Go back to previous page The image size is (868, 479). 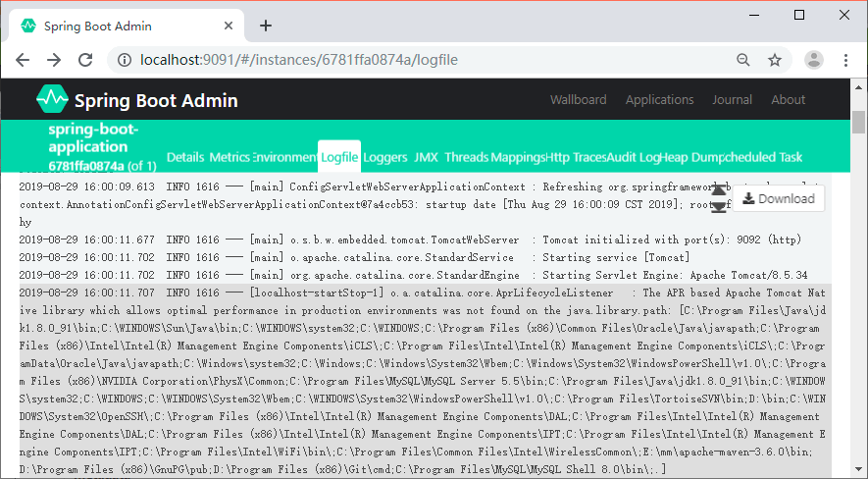click(x=23, y=60)
